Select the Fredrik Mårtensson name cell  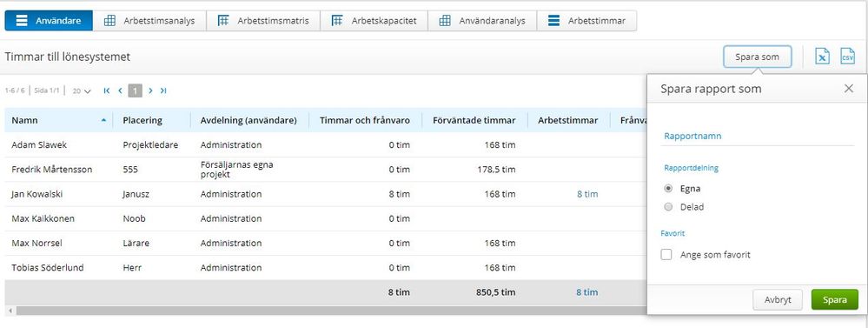51,170
